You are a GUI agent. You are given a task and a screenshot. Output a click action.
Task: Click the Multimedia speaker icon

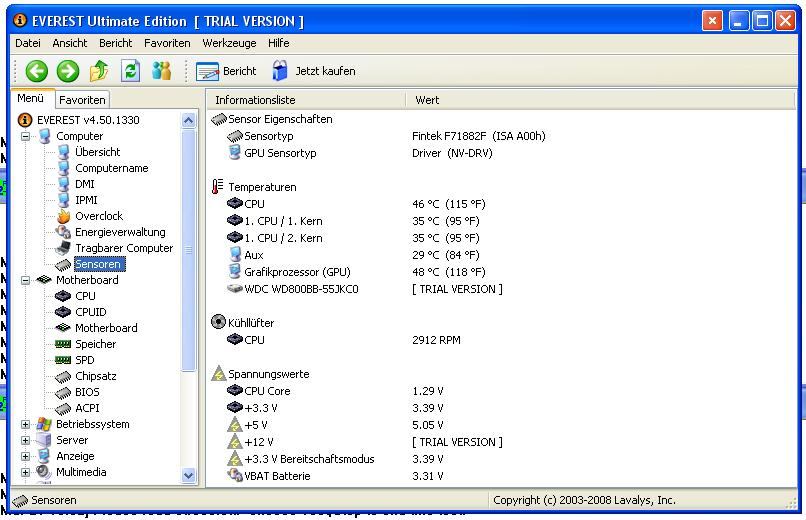click(44, 472)
